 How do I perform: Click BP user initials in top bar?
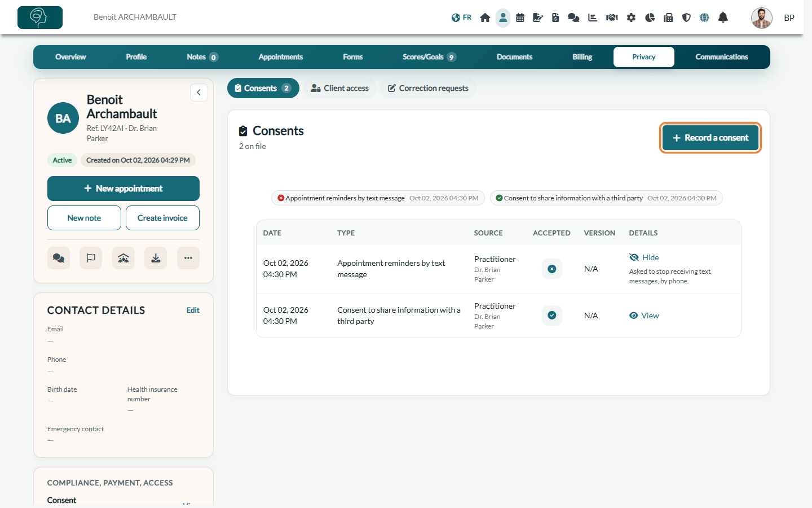tap(789, 18)
